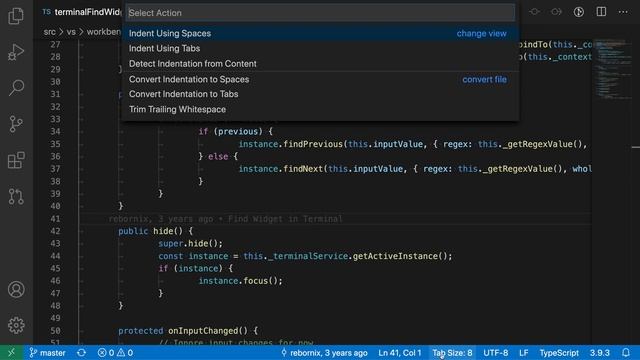Click the UTF-8 encoding status item

tap(496, 353)
